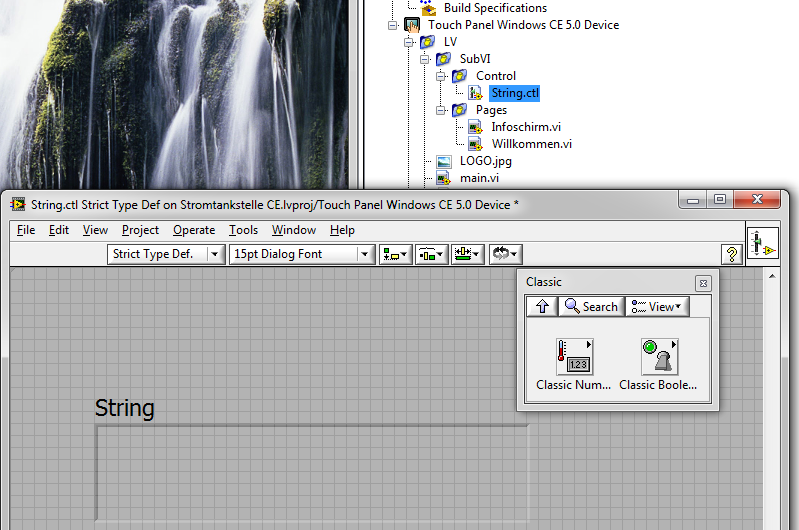This screenshot has width=799, height=530.
Task: Open the Distribute Objects toolbar menu
Action: click(x=432, y=254)
